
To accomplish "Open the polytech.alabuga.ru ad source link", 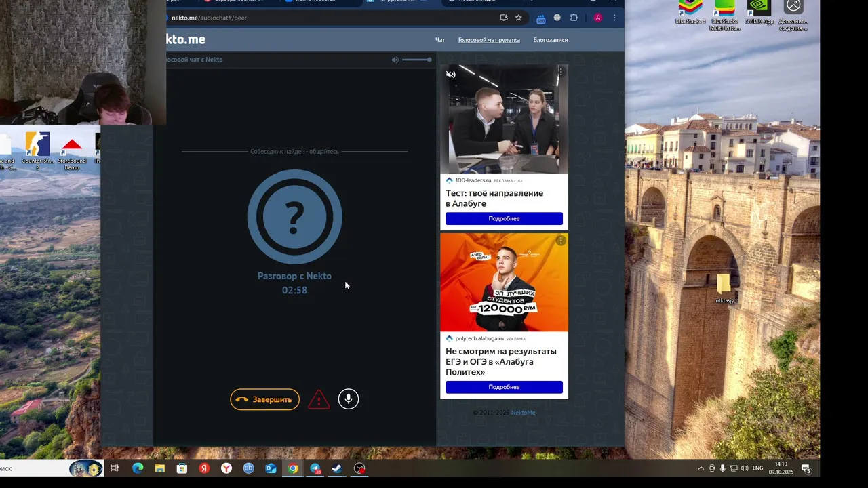I will (479, 338).
